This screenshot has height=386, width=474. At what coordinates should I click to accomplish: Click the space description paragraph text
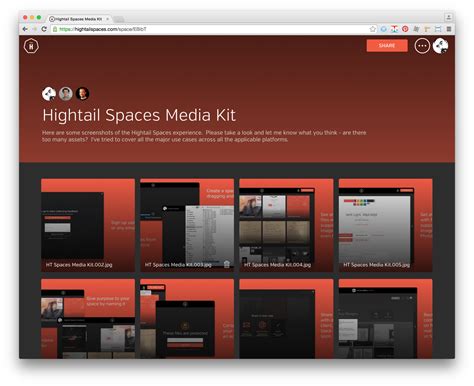[204, 136]
